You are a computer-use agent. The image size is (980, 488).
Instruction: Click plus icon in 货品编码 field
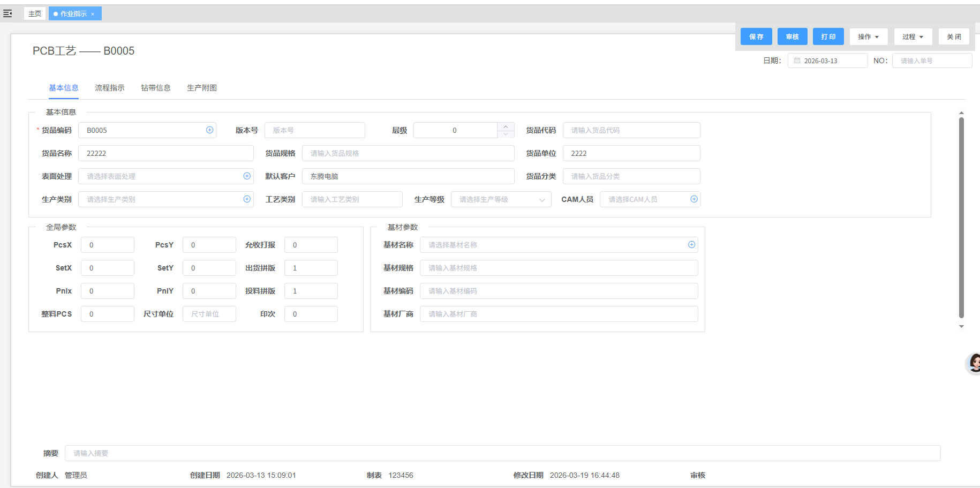(209, 130)
